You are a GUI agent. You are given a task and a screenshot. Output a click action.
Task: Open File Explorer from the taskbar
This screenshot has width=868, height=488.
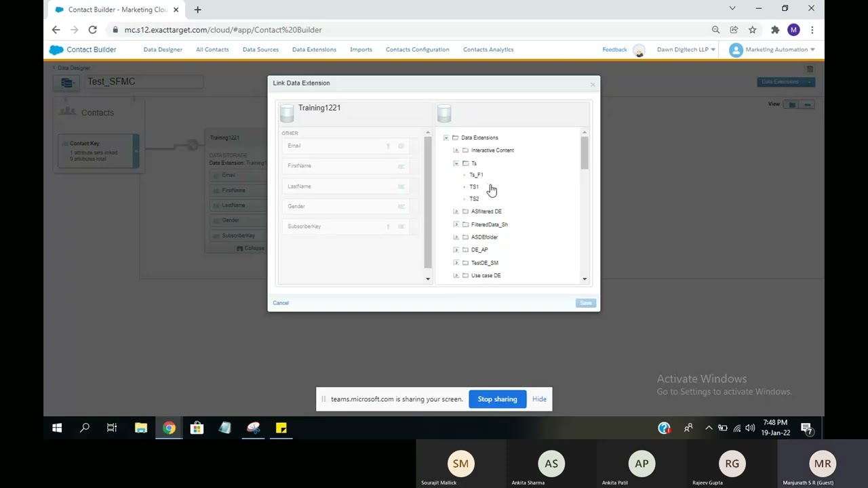[141, 428]
